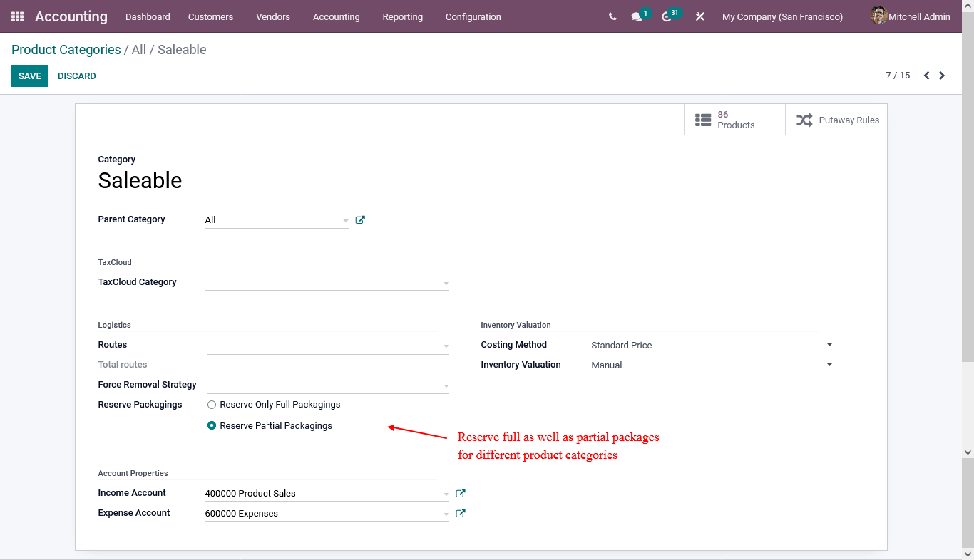Open the apps grid menu icon
Viewport: 974px width, 560px height.
pos(17,16)
